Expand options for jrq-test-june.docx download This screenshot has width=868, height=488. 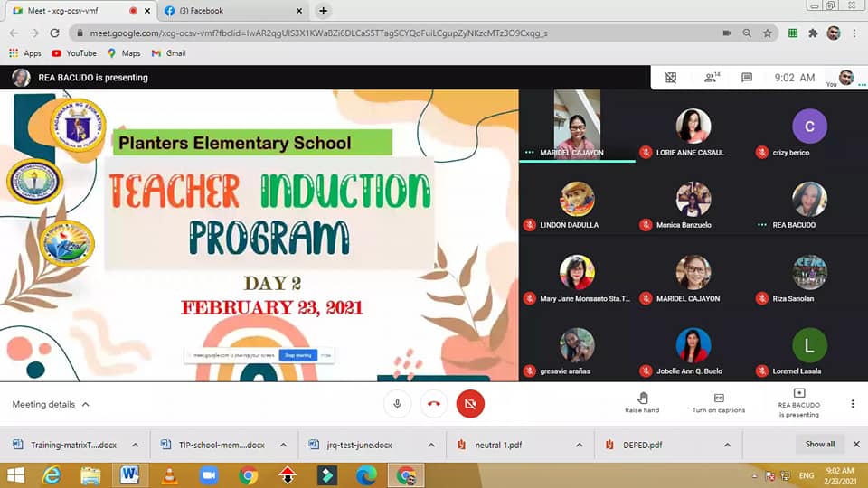coord(431,445)
